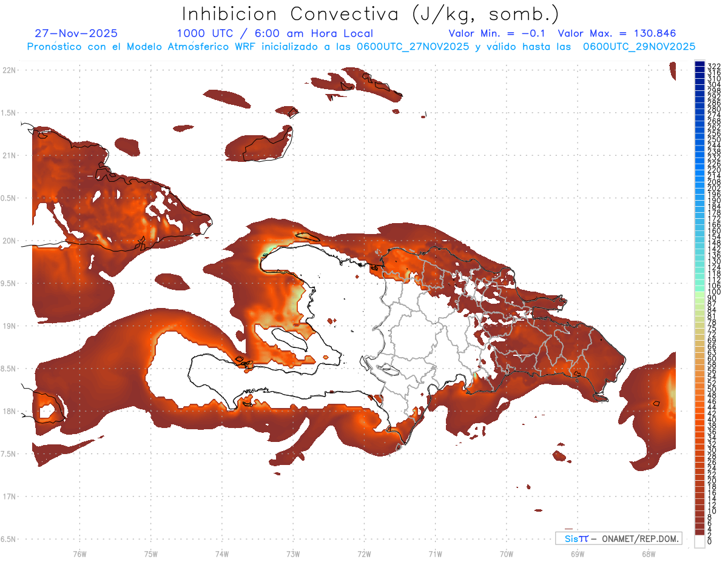The width and height of the screenshot is (728, 562).
Task: Click the '50' value on the color scale
Action: (712, 389)
